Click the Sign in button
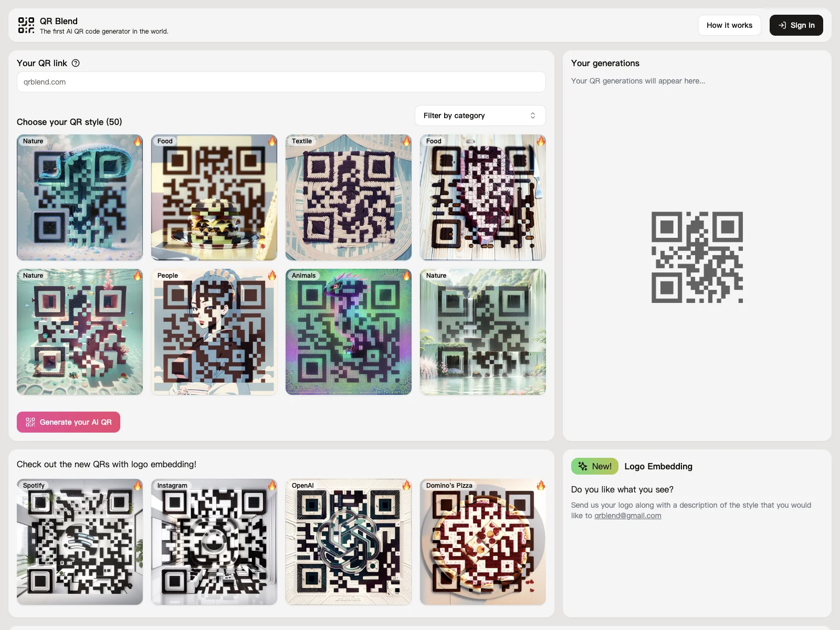Viewport: 840px width, 630px height. [x=796, y=25]
